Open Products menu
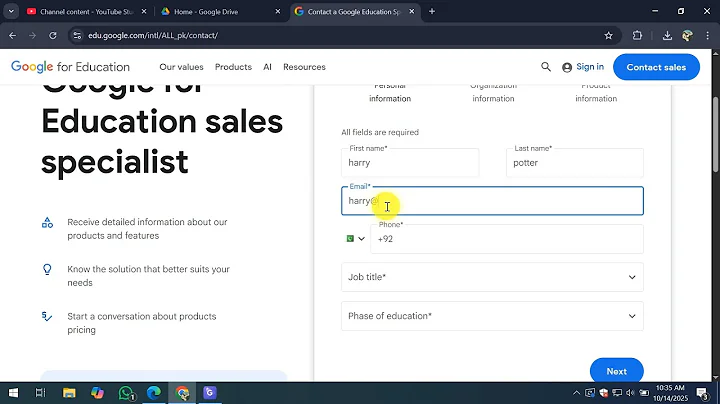720x404 pixels. tap(233, 67)
